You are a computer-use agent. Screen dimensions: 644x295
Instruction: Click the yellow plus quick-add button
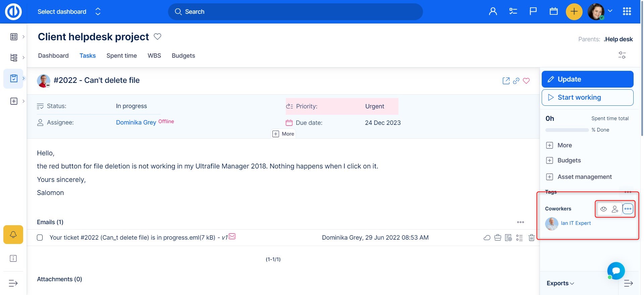574,12
